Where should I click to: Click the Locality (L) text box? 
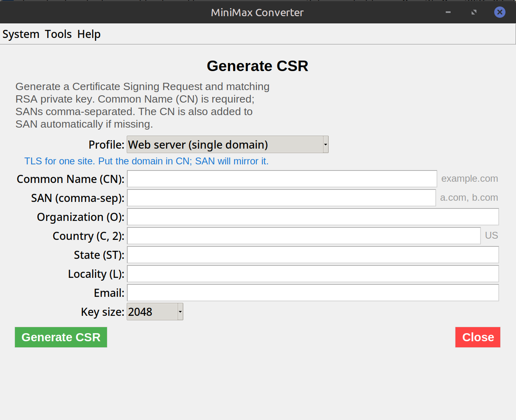coord(313,274)
